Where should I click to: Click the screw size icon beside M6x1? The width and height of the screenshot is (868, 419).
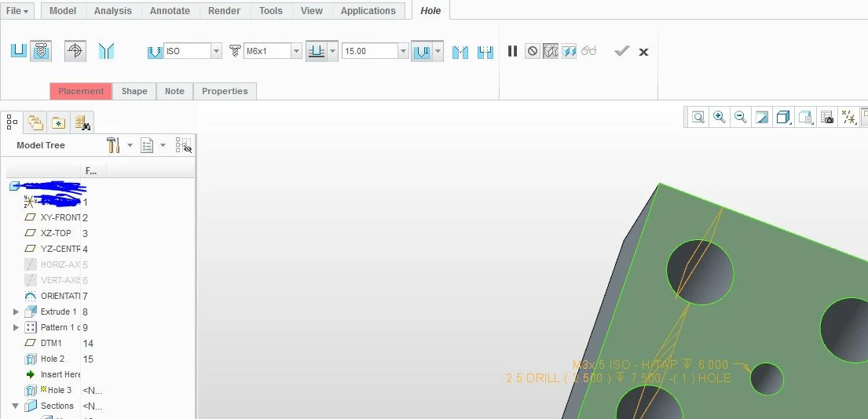pyautogui.click(x=235, y=51)
